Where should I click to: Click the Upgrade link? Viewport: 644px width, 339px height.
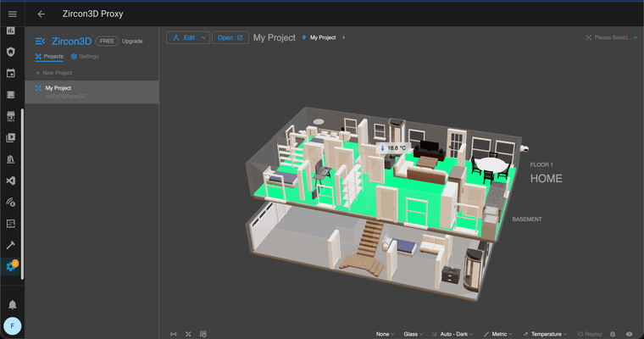coord(132,41)
